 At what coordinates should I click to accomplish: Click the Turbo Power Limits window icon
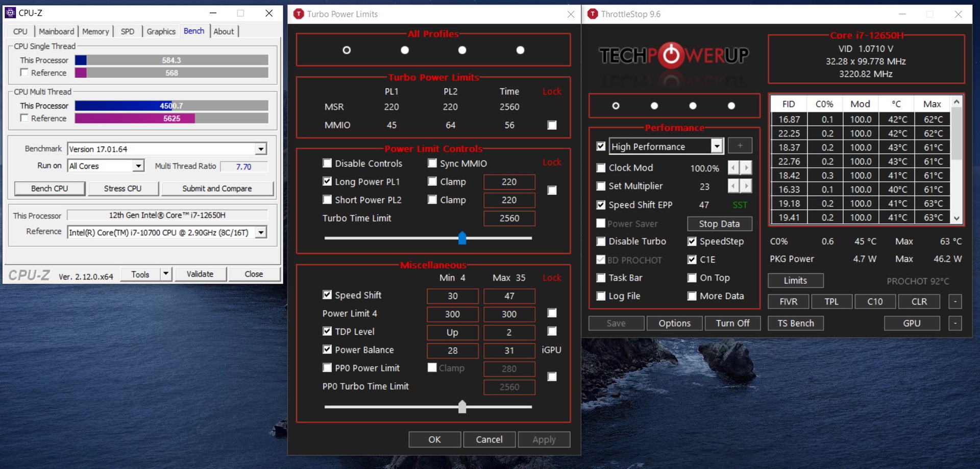point(299,14)
